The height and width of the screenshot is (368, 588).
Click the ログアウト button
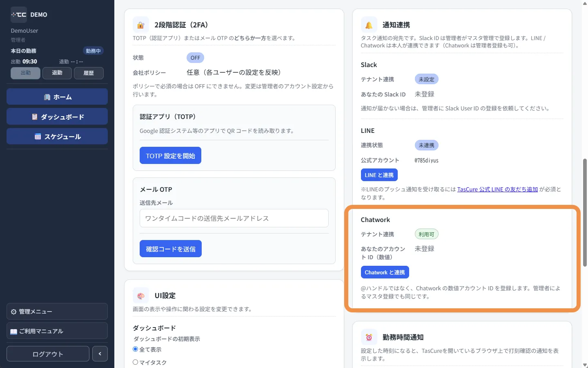pyautogui.click(x=48, y=354)
